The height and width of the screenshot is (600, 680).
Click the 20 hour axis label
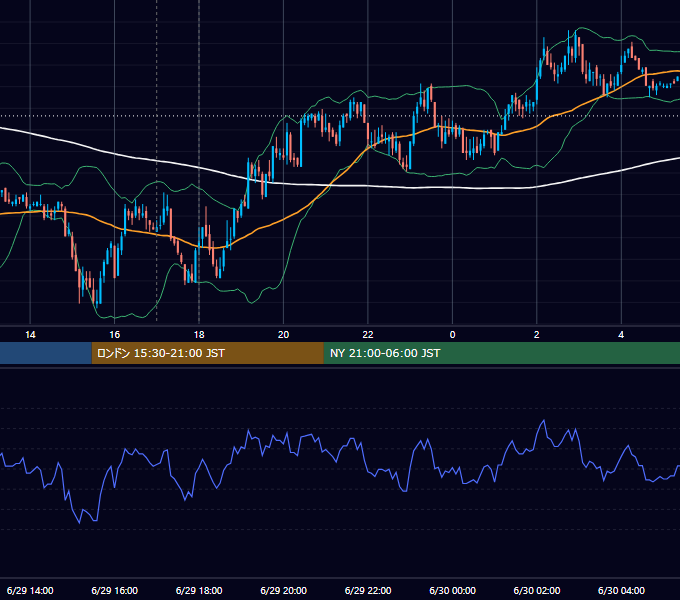coord(283,335)
